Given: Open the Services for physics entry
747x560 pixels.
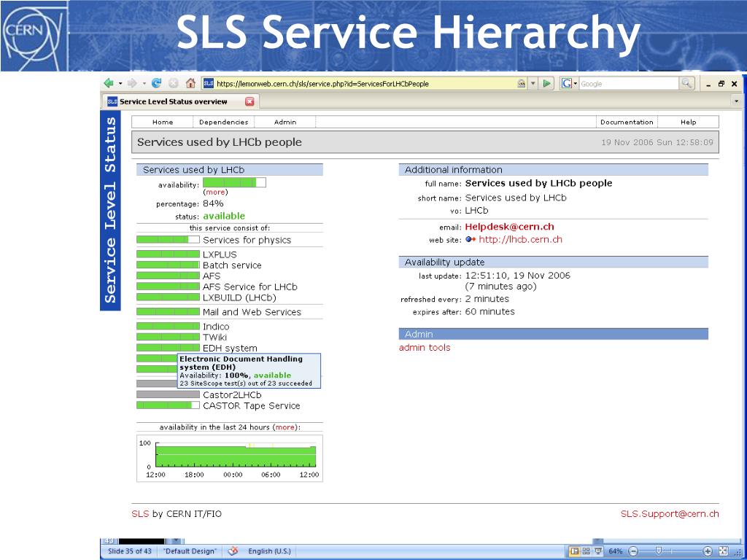Looking at the screenshot, I should pyautogui.click(x=247, y=240).
